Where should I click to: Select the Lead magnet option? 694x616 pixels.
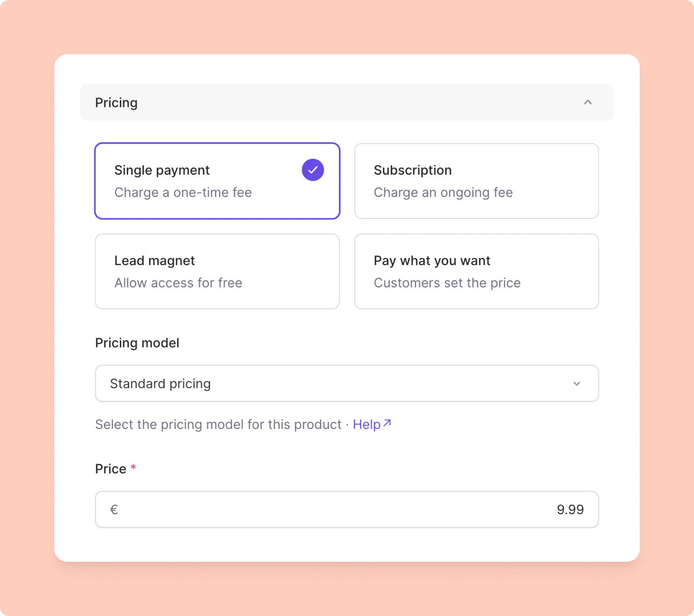pyautogui.click(x=217, y=271)
